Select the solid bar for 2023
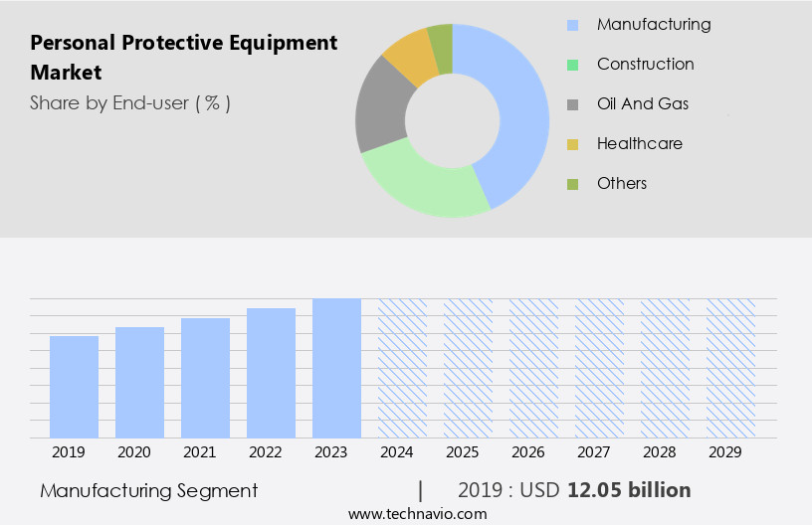Screen dimensions: 812x525 pos(336,368)
